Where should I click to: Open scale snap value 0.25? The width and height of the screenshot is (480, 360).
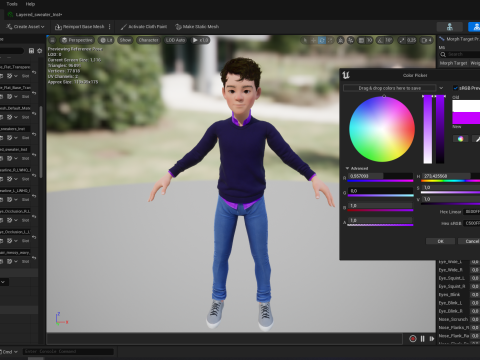(411, 40)
